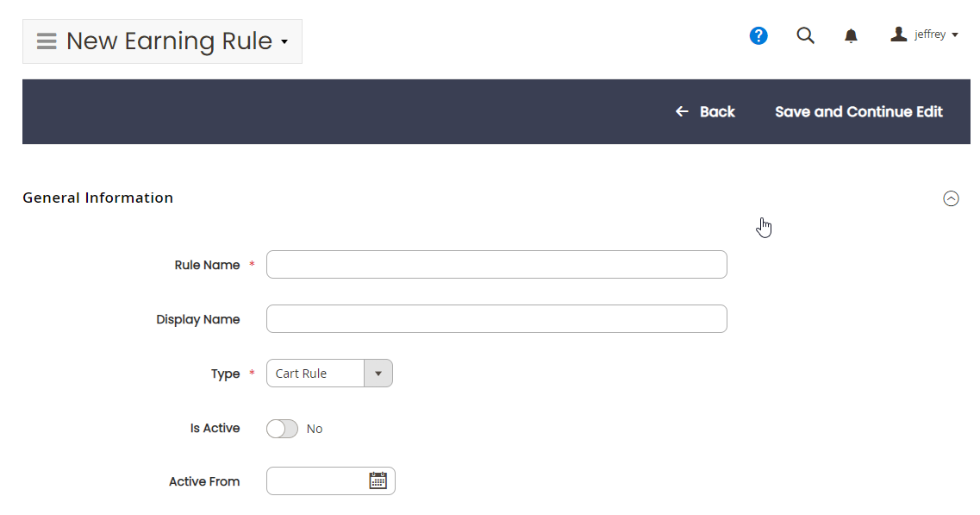Click the Back button

[x=705, y=111]
